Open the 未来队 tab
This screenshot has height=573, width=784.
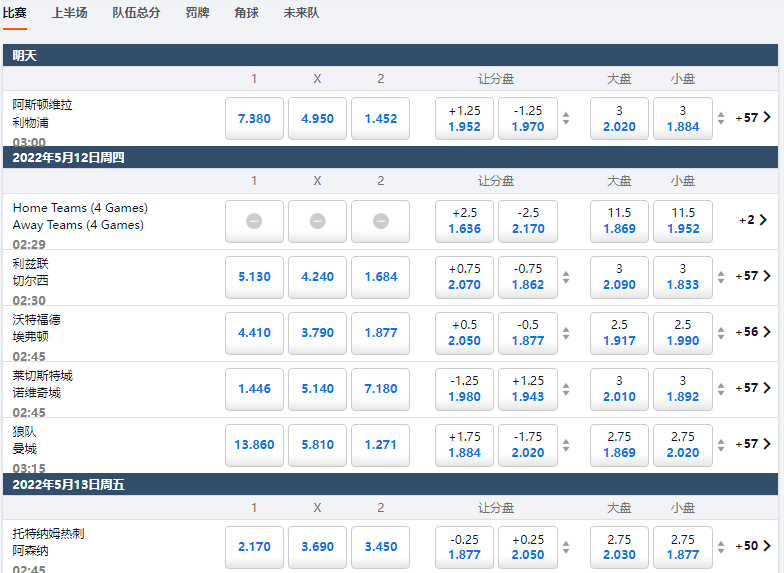coord(301,13)
